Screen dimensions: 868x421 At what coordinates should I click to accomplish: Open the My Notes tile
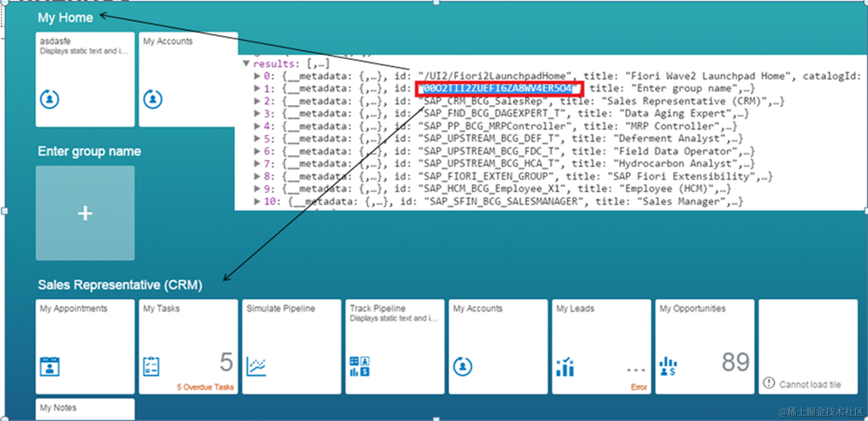[x=85, y=409]
